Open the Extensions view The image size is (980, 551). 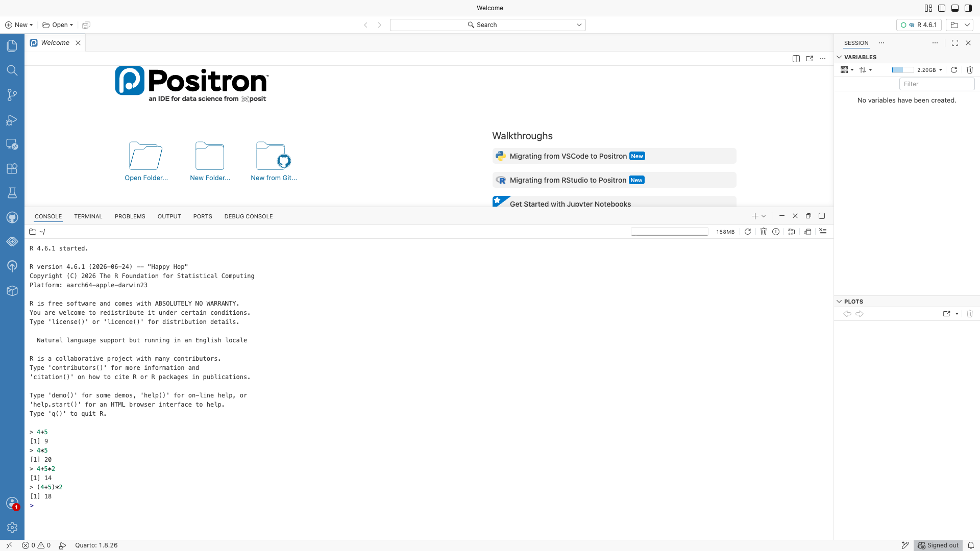point(12,169)
